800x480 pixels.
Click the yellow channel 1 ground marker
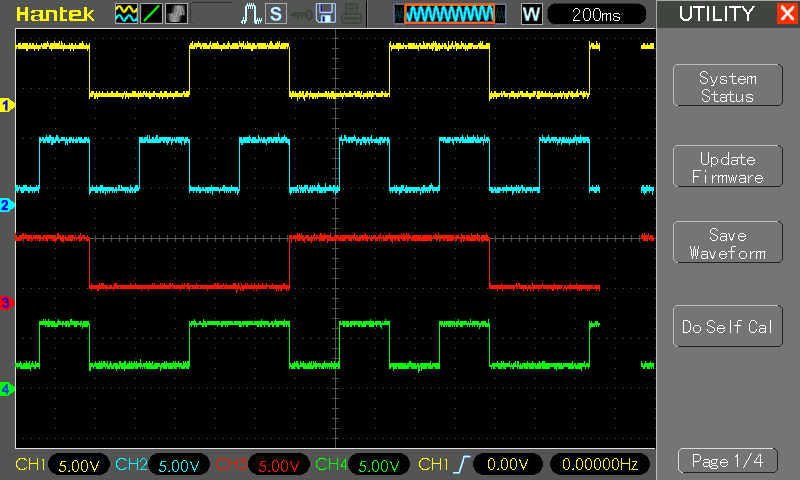click(6, 105)
